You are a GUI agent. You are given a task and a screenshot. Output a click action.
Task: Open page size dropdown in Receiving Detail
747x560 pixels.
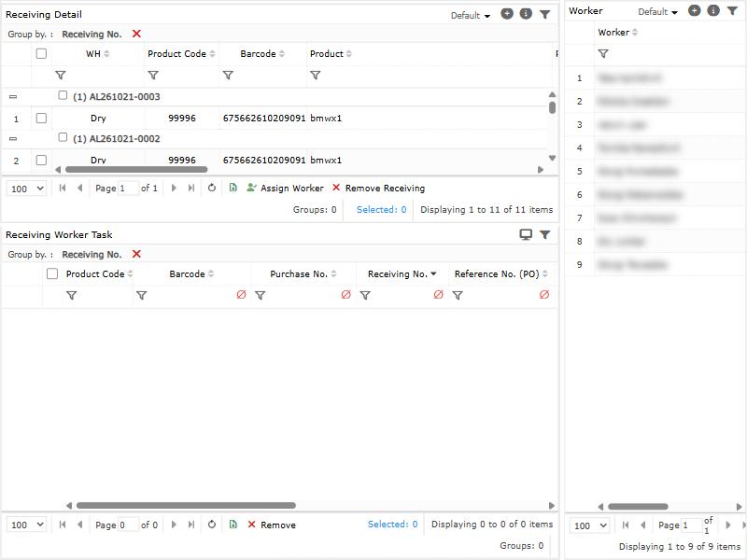click(27, 189)
